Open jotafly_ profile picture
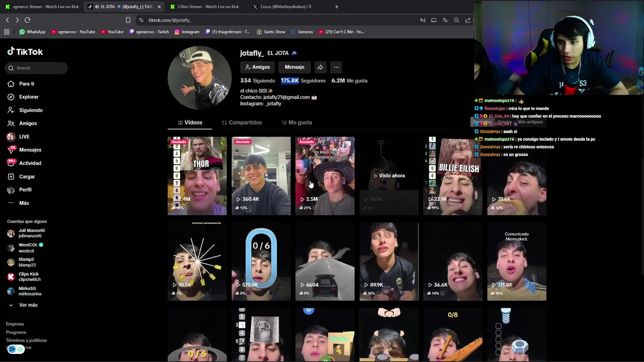The image size is (644, 362). [200, 78]
